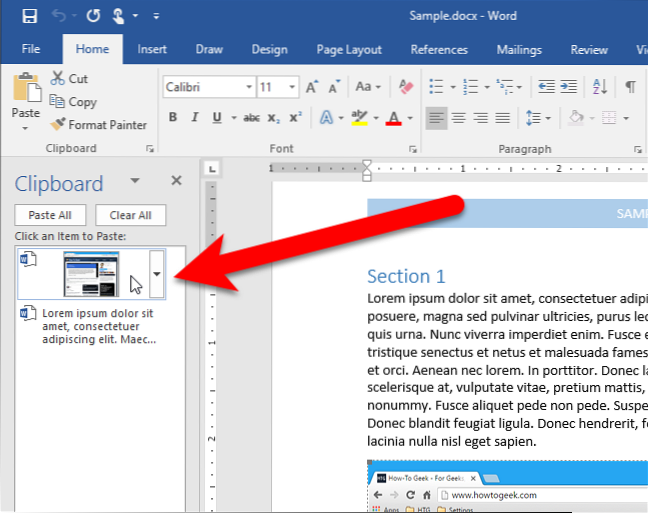Click the Clear All button
The height and width of the screenshot is (513, 648).
(x=130, y=215)
